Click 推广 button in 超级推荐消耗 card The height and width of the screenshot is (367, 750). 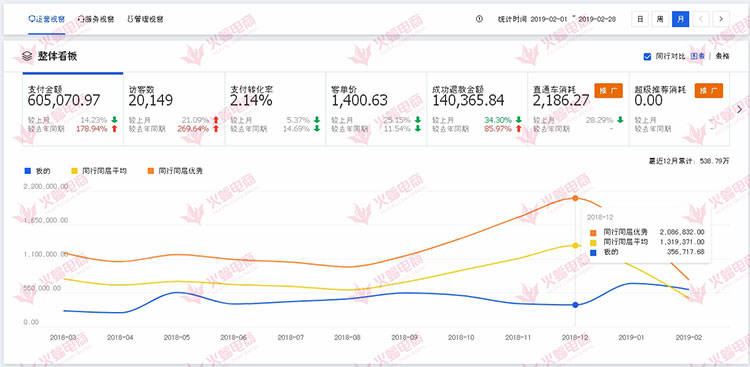coord(709,90)
